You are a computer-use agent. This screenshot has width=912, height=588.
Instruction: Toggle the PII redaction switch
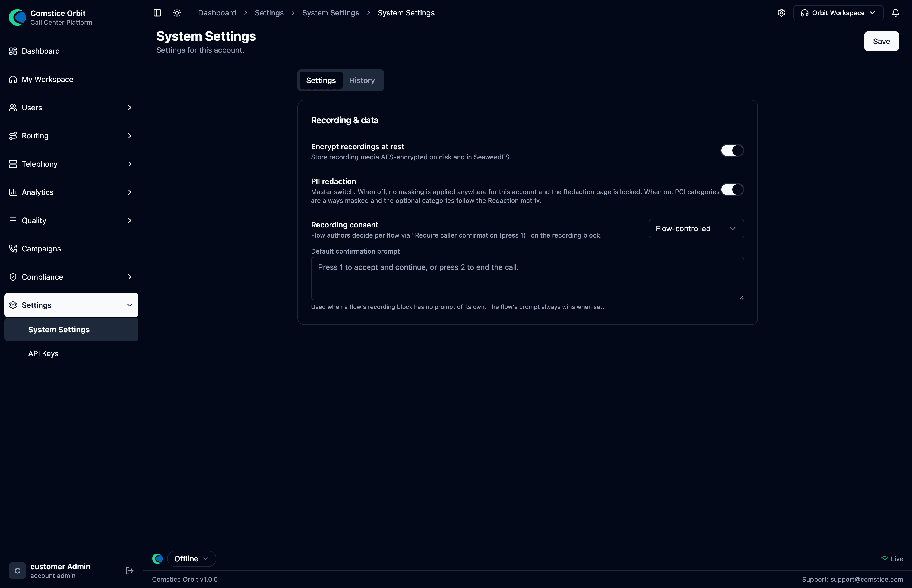[732, 190]
